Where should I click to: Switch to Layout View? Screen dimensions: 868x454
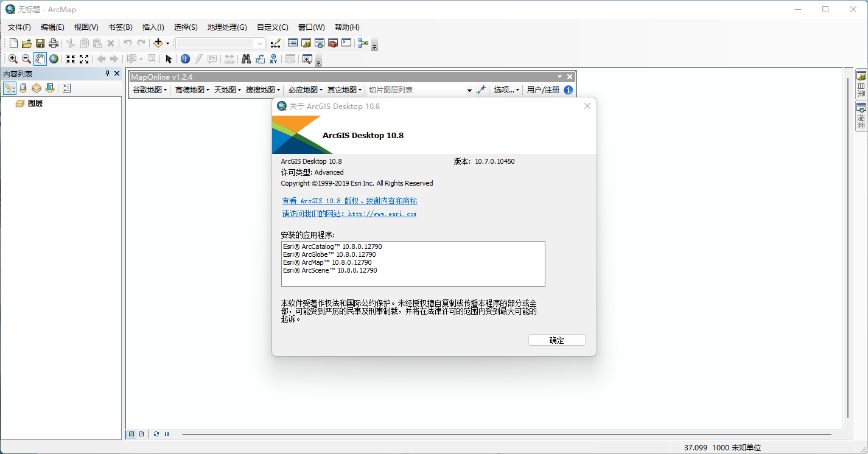141,434
